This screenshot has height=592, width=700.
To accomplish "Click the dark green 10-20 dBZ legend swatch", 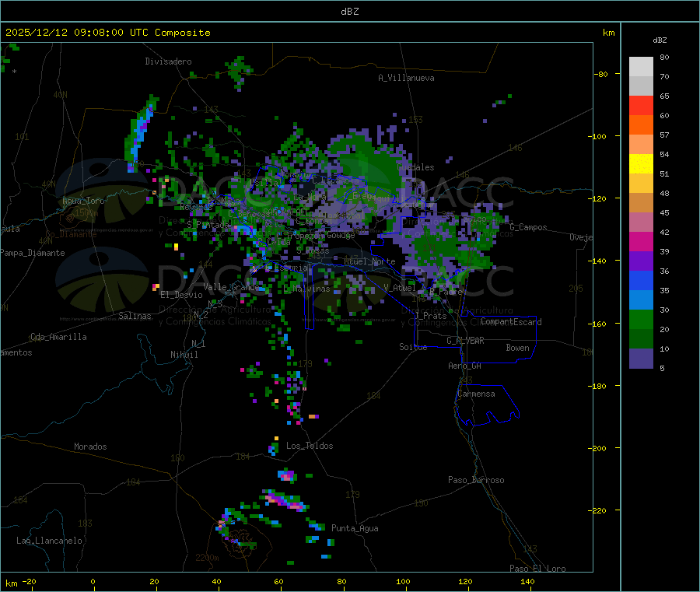I will [x=641, y=339].
